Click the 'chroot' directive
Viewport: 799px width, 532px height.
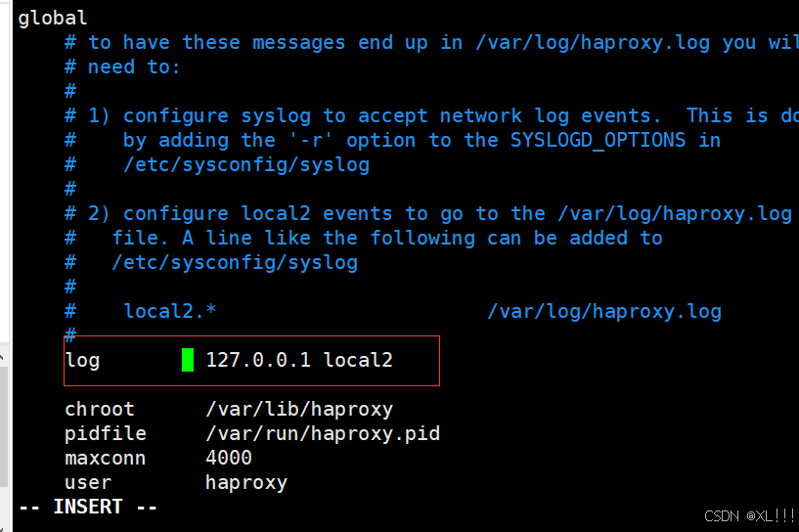100,409
